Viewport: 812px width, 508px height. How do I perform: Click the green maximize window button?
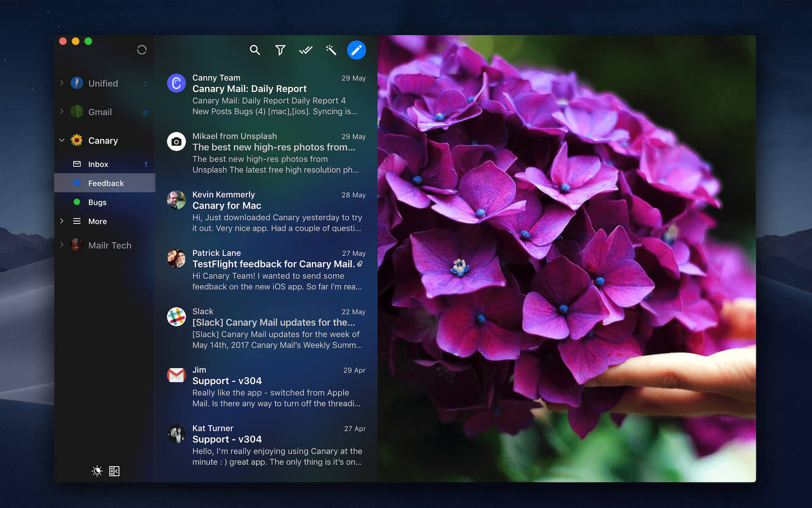(x=88, y=41)
